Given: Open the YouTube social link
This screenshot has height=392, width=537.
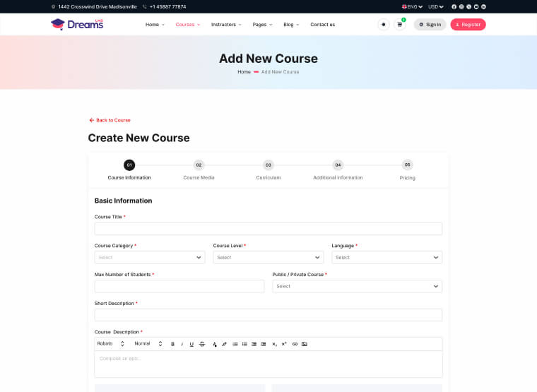Looking at the screenshot, I should tap(476, 6).
